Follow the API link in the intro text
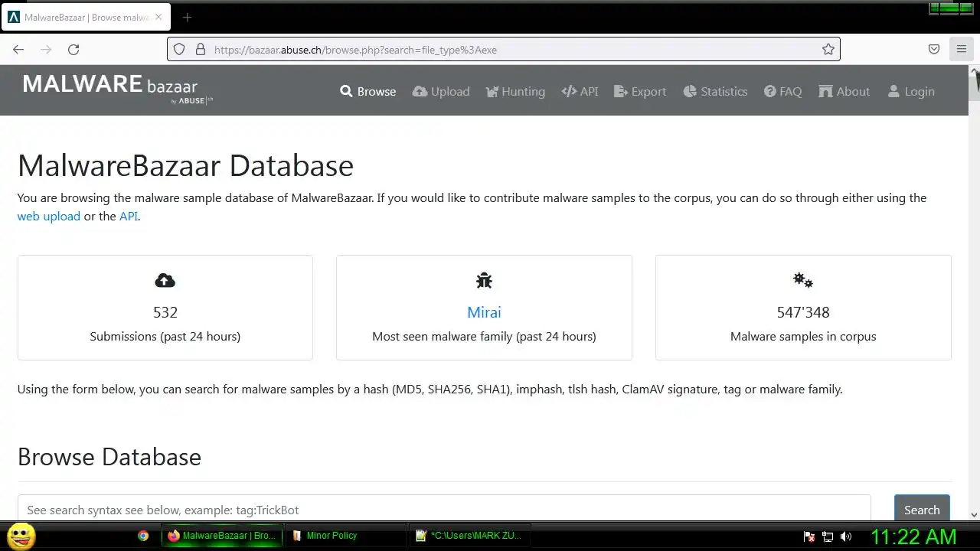 129,216
